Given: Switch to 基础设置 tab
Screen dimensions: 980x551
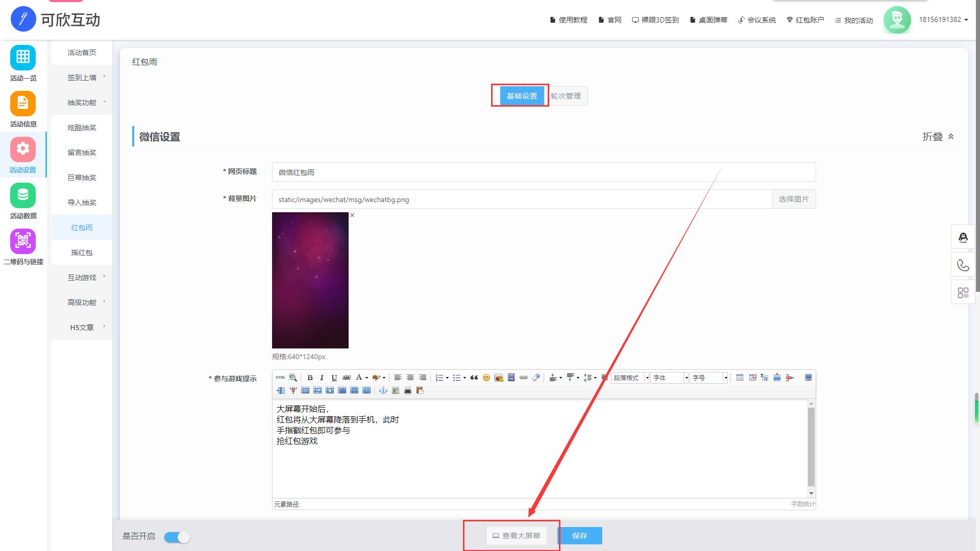Looking at the screenshot, I should click(522, 96).
